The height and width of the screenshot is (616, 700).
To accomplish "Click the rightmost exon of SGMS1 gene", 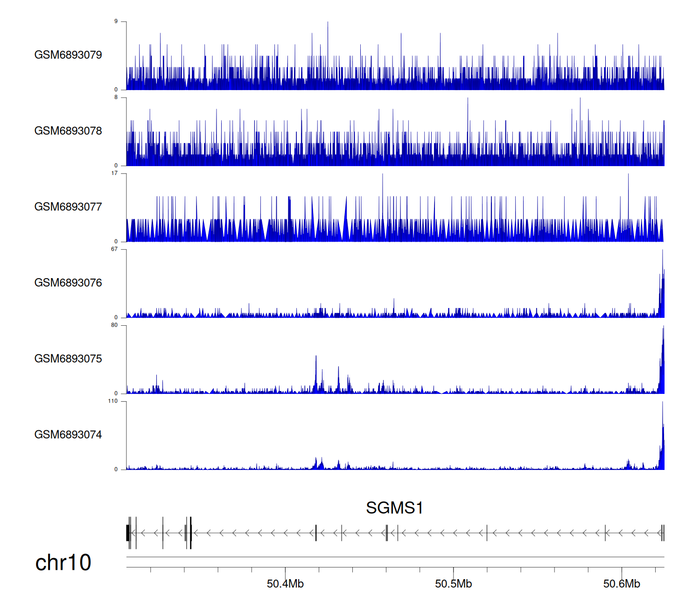I will tap(663, 533).
